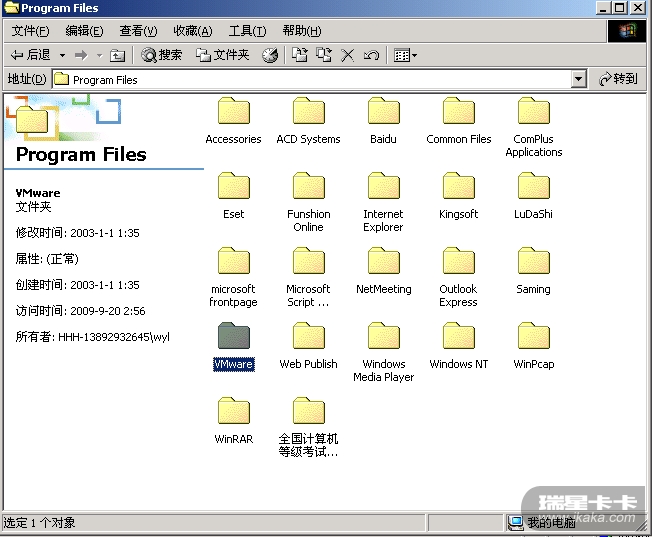Click the forward arrow button
Image resolution: width=652 pixels, height=537 pixels.
pyautogui.click(x=81, y=55)
